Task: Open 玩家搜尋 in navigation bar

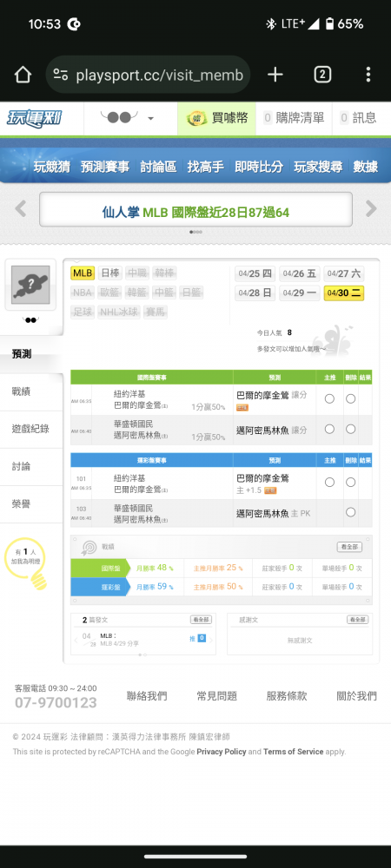Action: click(x=318, y=167)
